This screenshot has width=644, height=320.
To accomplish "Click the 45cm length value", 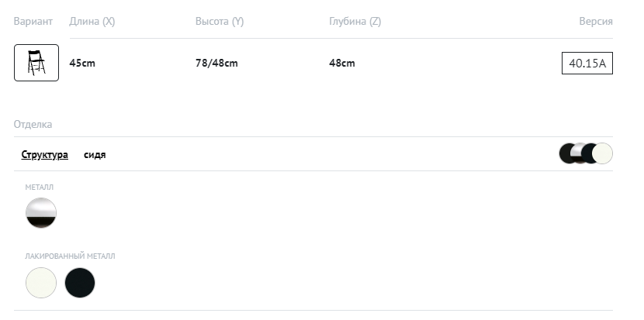I will coord(82,64).
